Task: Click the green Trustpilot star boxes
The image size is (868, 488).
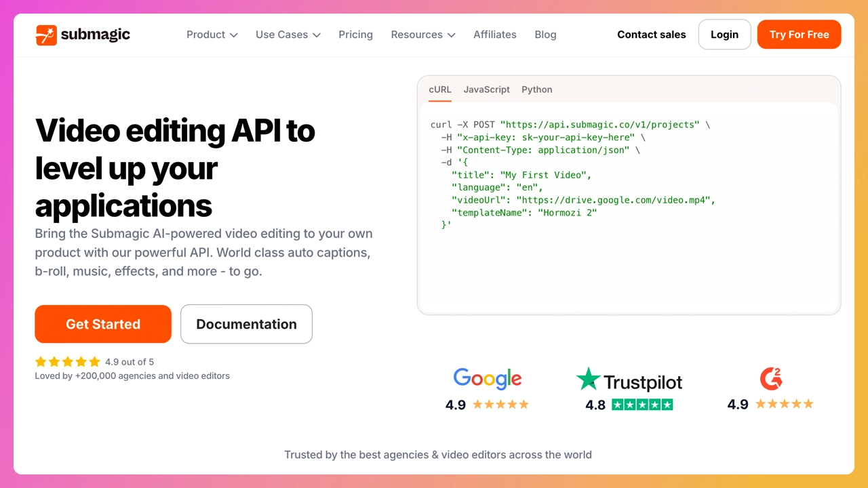Action: click(x=642, y=405)
